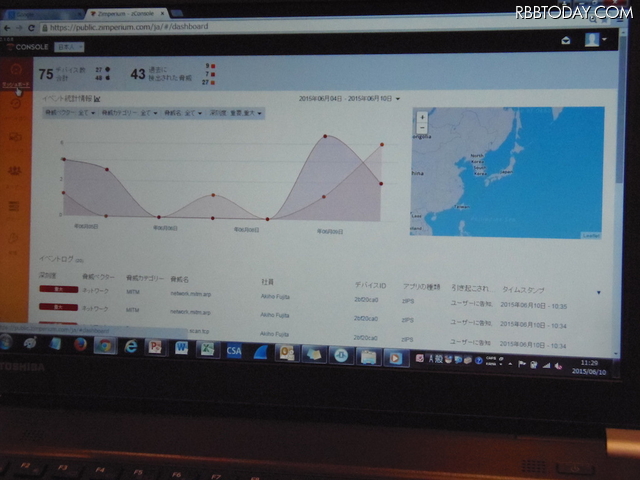Open Chrome in the taskbar

[x=105, y=346]
